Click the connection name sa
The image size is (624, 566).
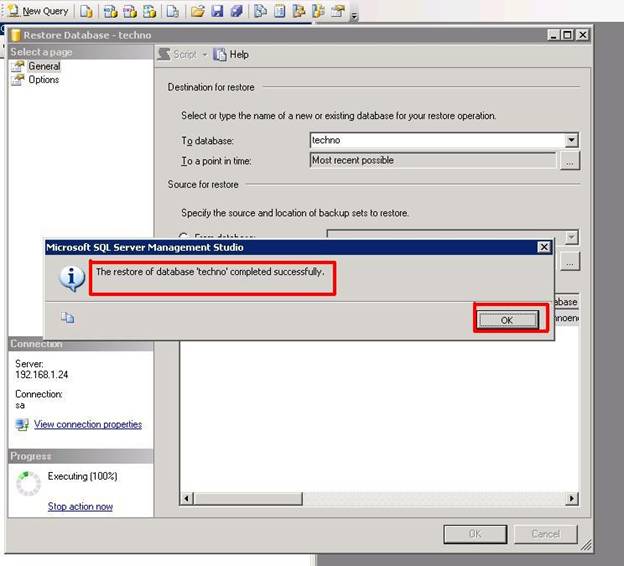point(20,405)
